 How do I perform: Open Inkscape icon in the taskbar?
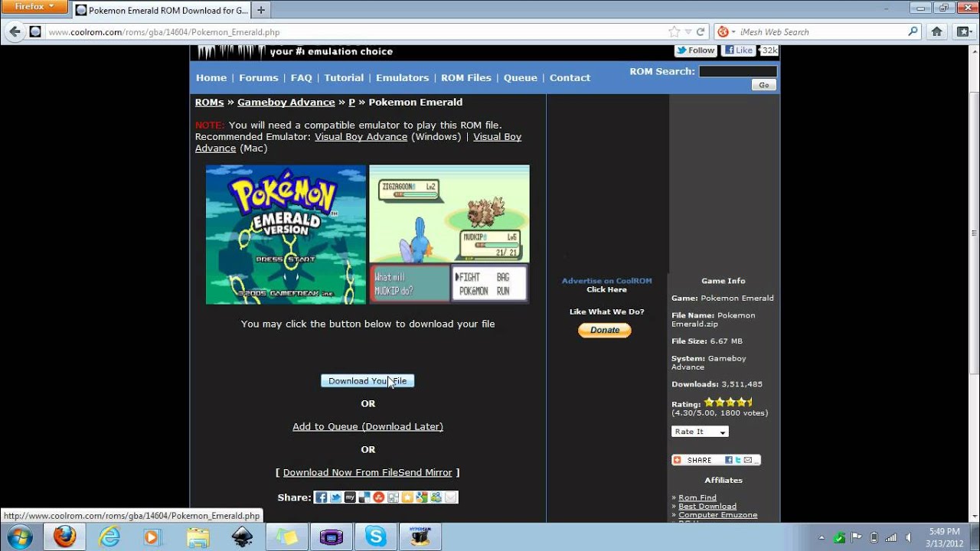242,537
